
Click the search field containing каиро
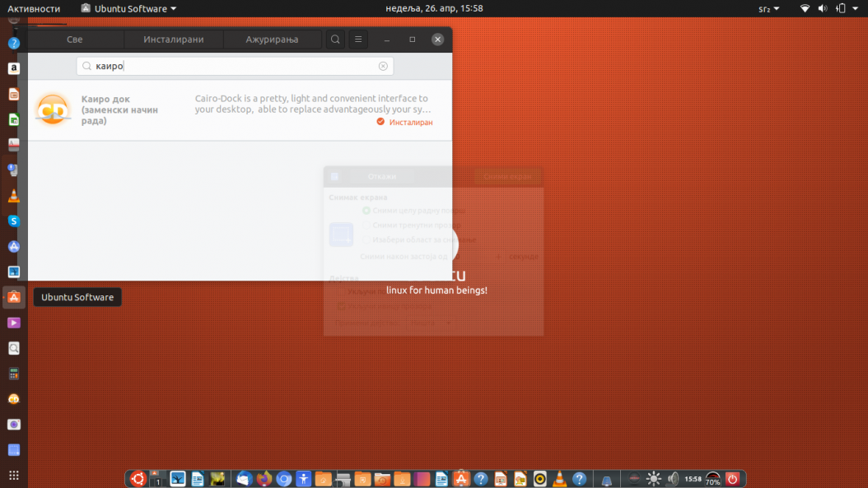[x=235, y=66]
